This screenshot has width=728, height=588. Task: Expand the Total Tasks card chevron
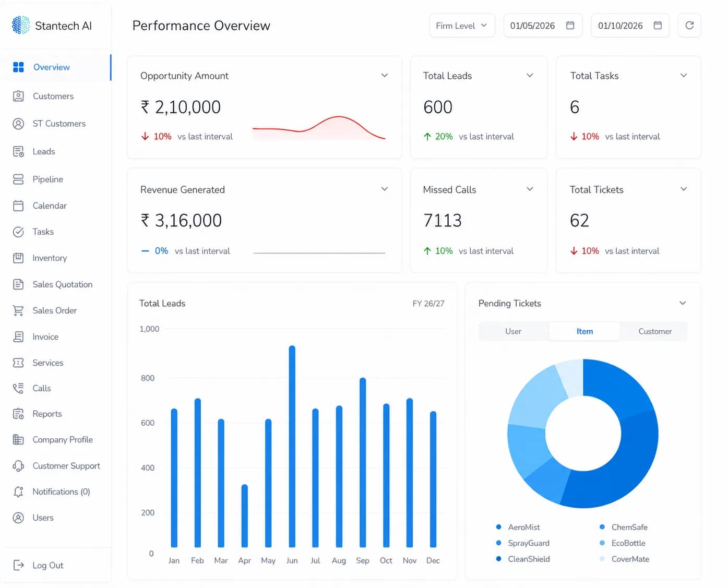684,75
